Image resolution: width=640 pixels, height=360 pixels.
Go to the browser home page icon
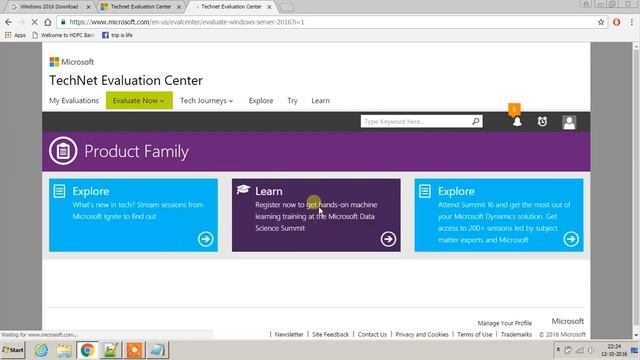coord(48,22)
